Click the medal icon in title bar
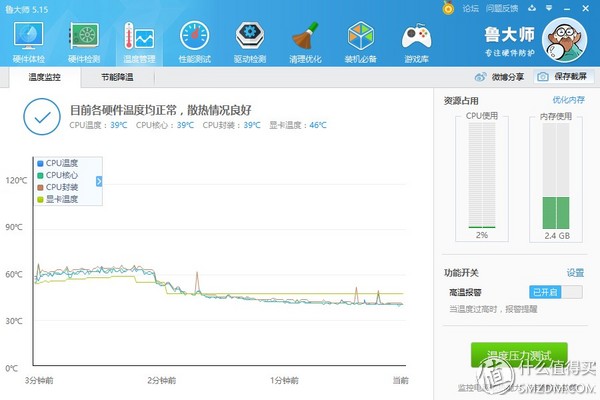 pyautogui.click(x=448, y=8)
